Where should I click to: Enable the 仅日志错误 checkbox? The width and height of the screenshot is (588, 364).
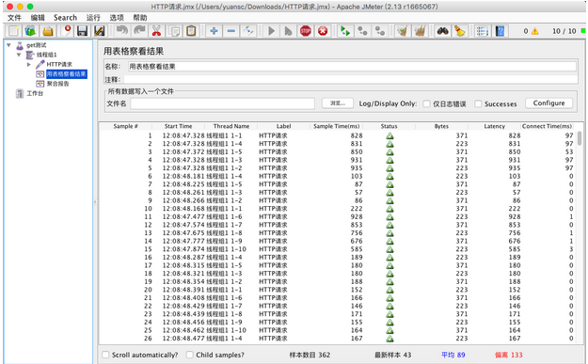tap(426, 103)
